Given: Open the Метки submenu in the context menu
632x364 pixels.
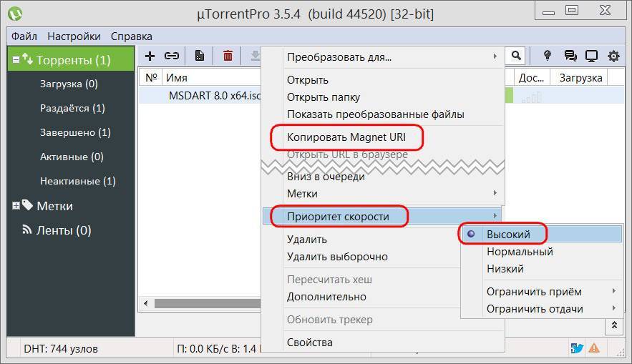Looking at the screenshot, I should [384, 194].
